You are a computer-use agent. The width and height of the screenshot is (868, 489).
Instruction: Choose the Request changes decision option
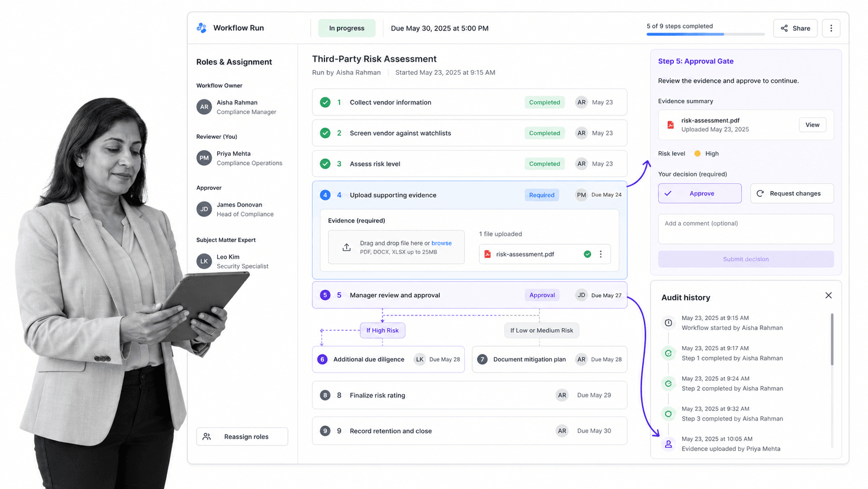point(792,193)
